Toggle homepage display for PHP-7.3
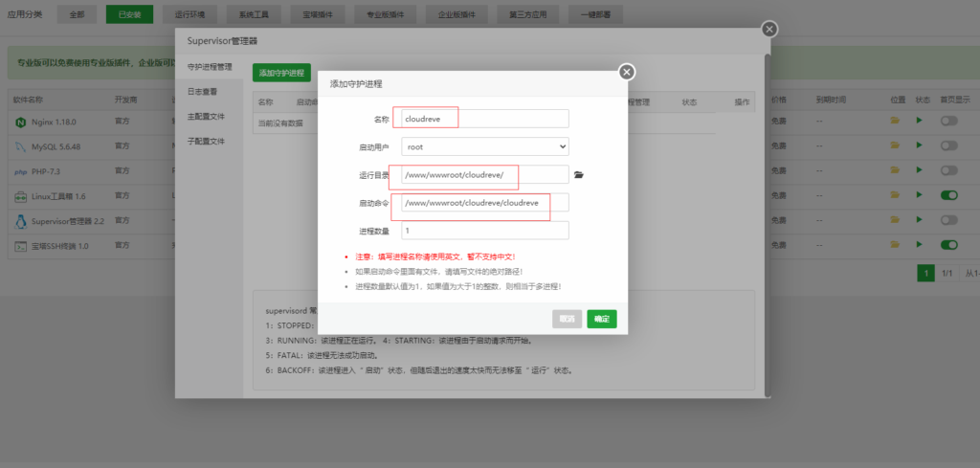 tap(948, 170)
